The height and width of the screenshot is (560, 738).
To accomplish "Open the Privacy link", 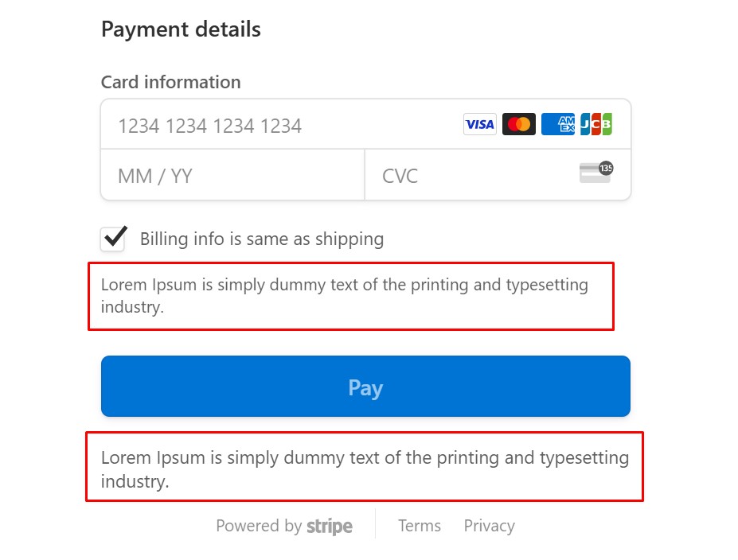I will point(489,526).
